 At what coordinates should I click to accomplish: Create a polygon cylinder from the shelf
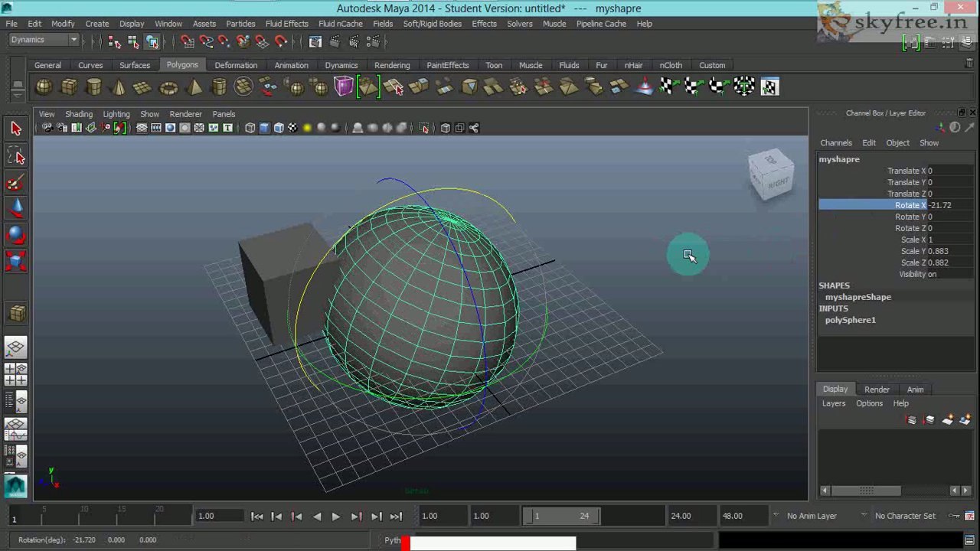pyautogui.click(x=94, y=87)
